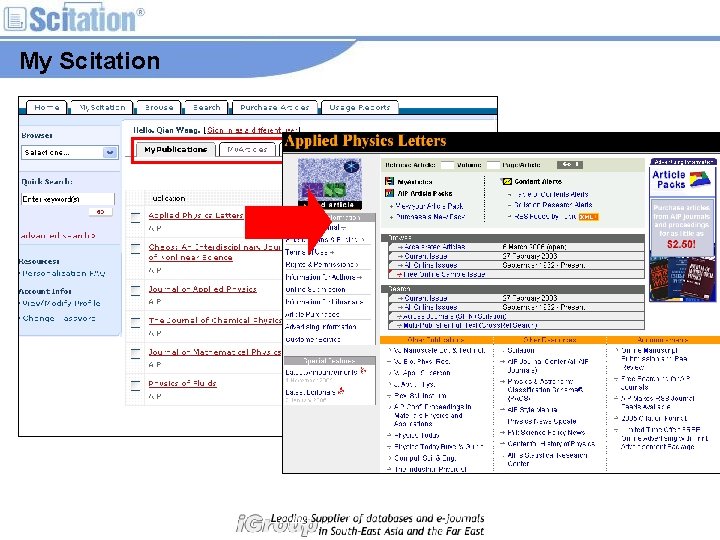This screenshot has height=540, width=720.
Task: Click the AIP Article Packs icon
Action: pos(389,193)
